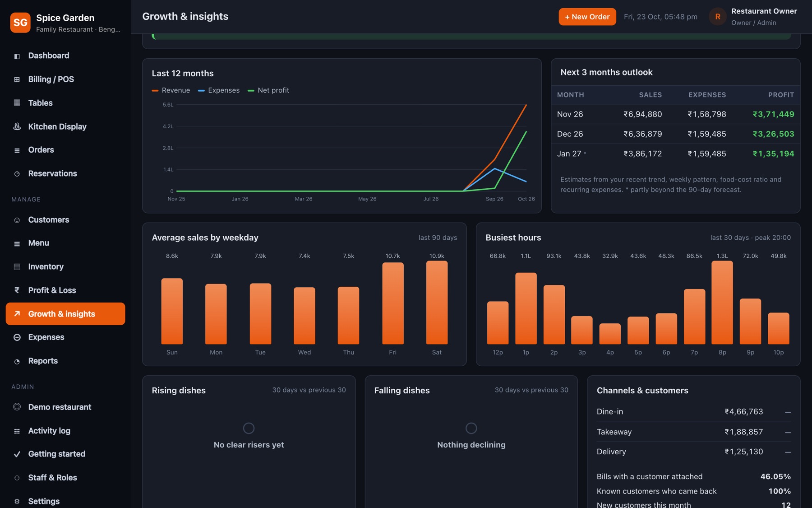Click the Billing / POS grid icon
This screenshot has width=812, height=508.
click(x=17, y=79)
